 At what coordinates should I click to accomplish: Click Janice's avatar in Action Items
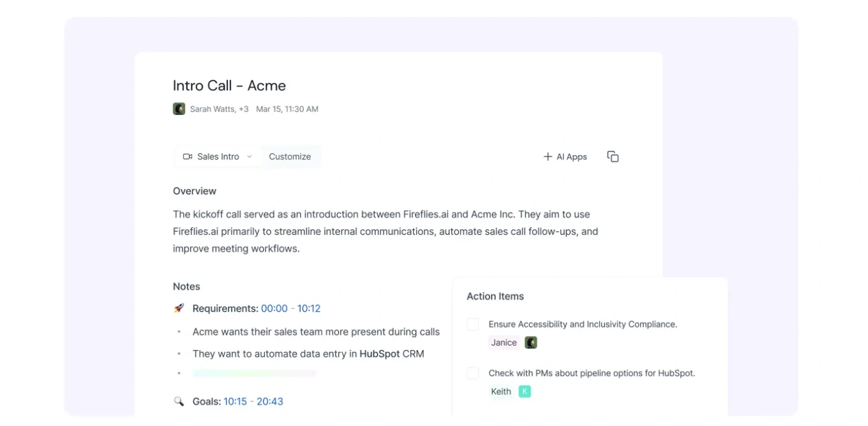point(530,343)
